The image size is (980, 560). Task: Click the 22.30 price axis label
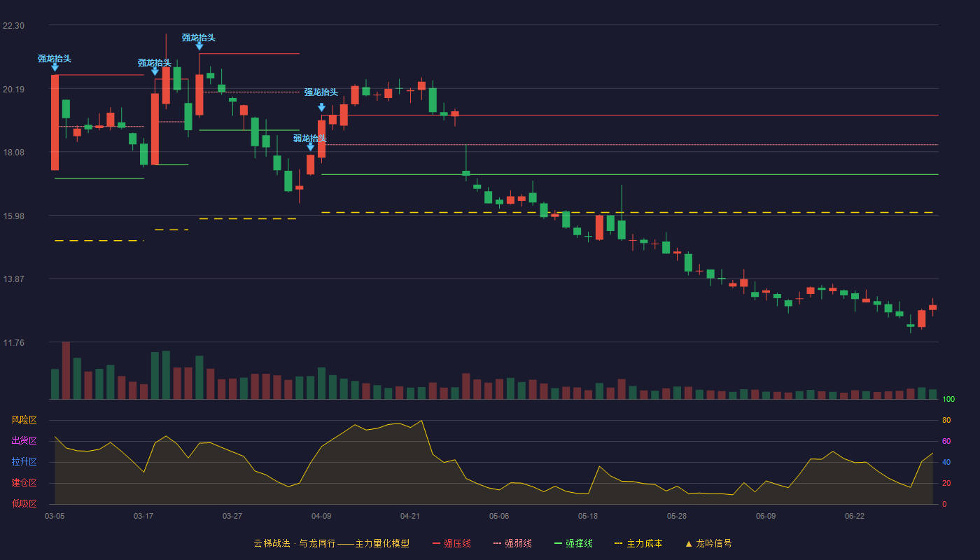(x=13, y=26)
